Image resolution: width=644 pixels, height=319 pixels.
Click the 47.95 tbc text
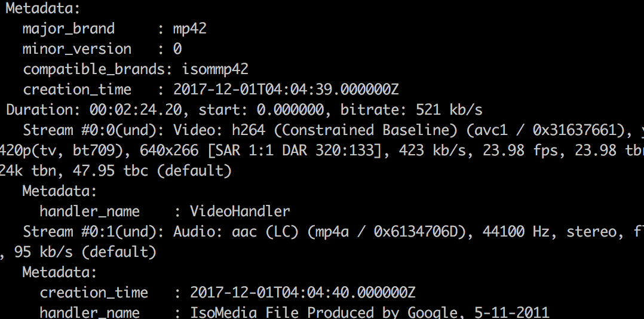[x=110, y=171]
